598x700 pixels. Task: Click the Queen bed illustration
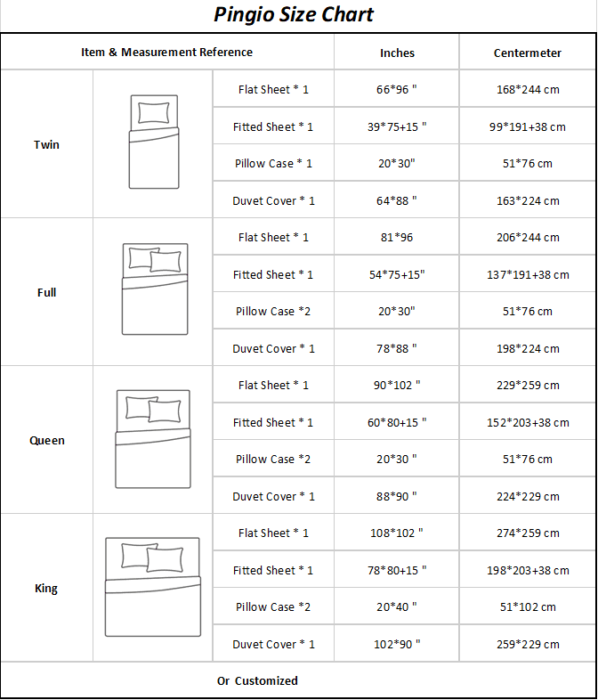point(153,439)
